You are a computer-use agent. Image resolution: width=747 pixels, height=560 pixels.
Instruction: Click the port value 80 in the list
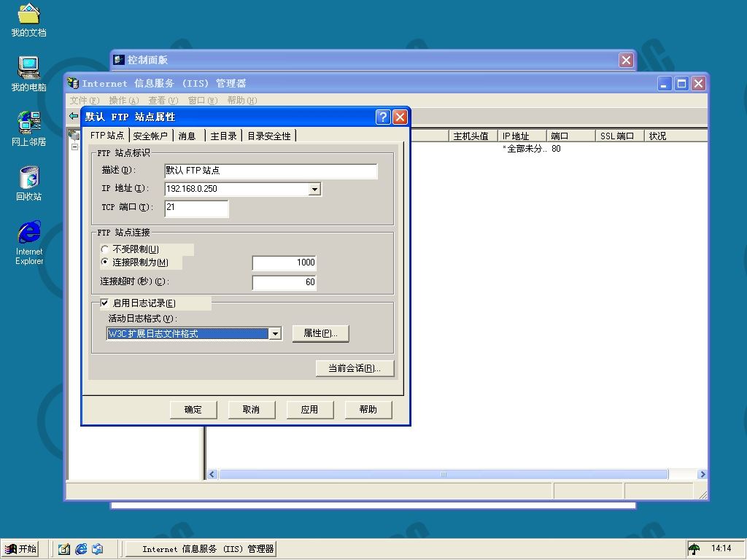(556, 149)
